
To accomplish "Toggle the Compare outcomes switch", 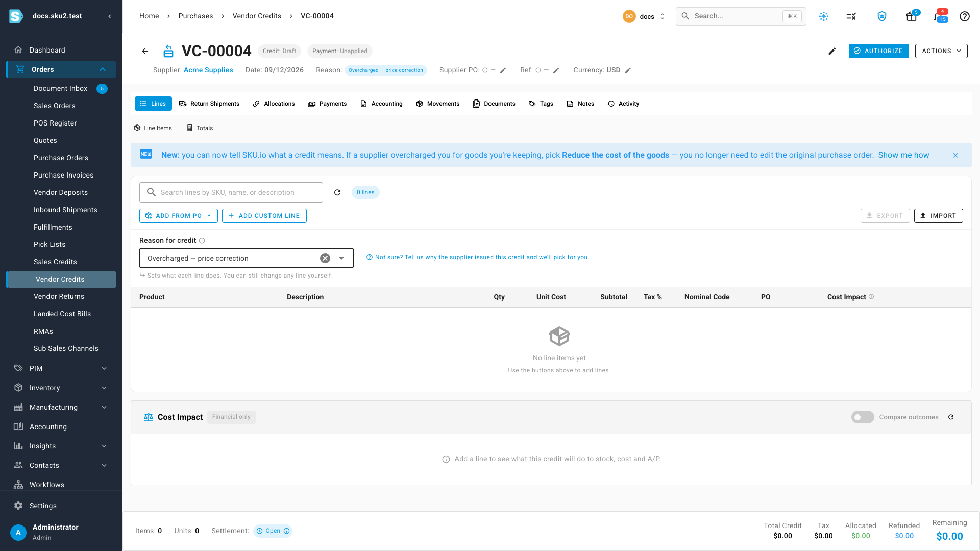I will (x=863, y=417).
